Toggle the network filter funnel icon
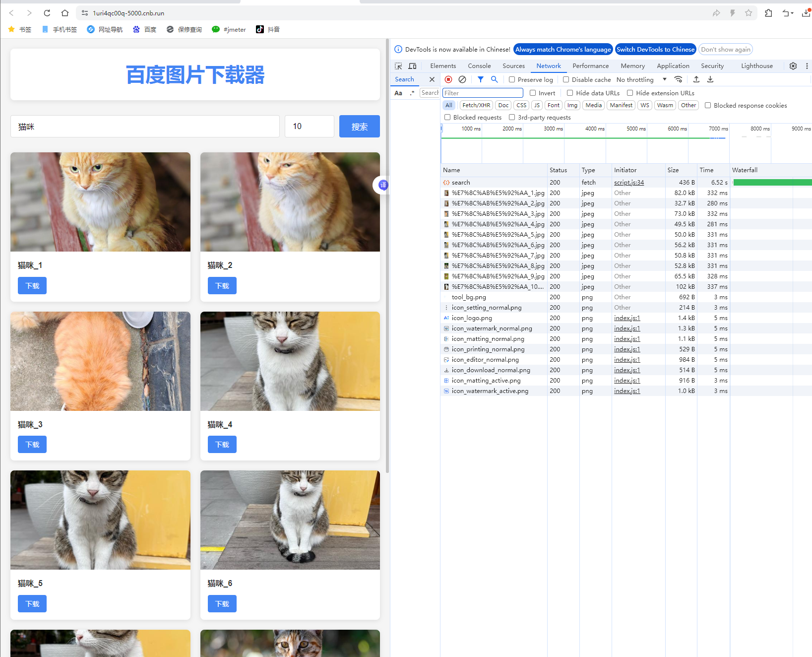The image size is (812, 657). tap(481, 79)
